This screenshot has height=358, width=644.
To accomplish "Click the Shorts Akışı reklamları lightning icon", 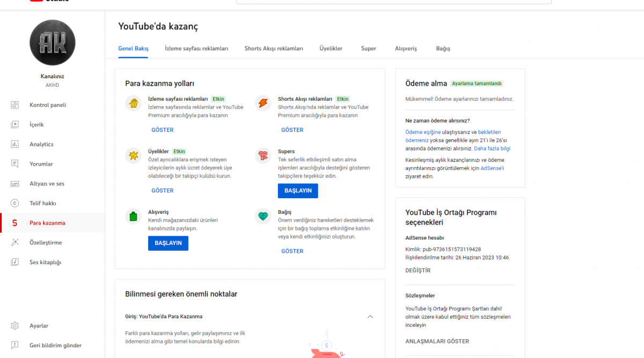I will pyautogui.click(x=263, y=103).
